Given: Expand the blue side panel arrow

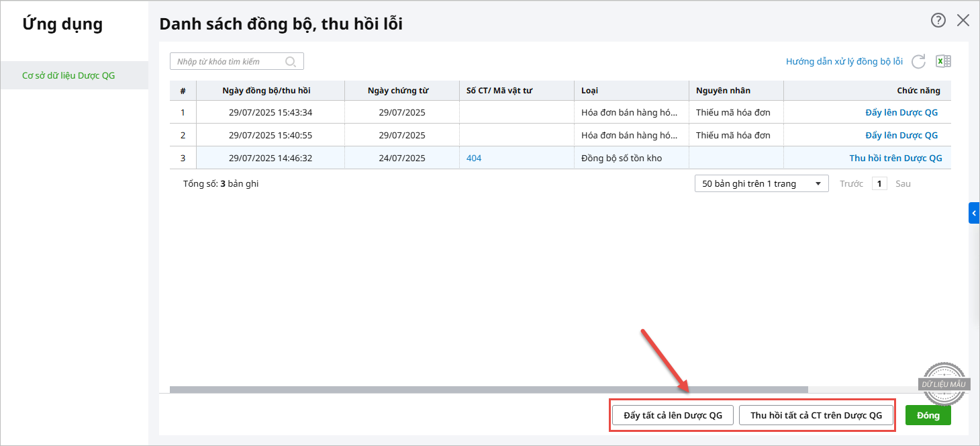Looking at the screenshot, I should pos(974,213).
